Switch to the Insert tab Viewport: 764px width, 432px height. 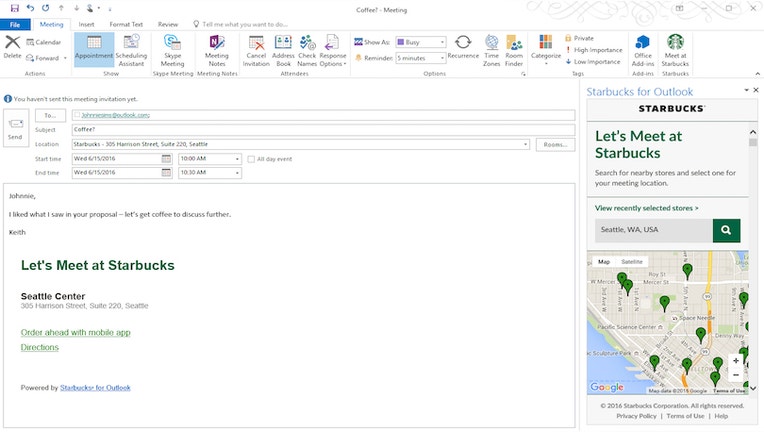tap(86, 24)
